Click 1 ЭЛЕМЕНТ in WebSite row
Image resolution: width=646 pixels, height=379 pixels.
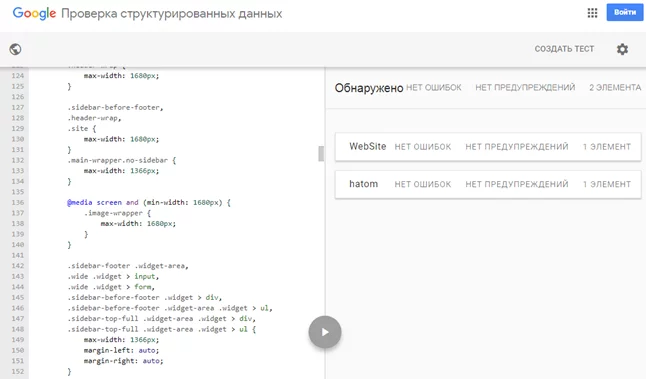coord(606,147)
